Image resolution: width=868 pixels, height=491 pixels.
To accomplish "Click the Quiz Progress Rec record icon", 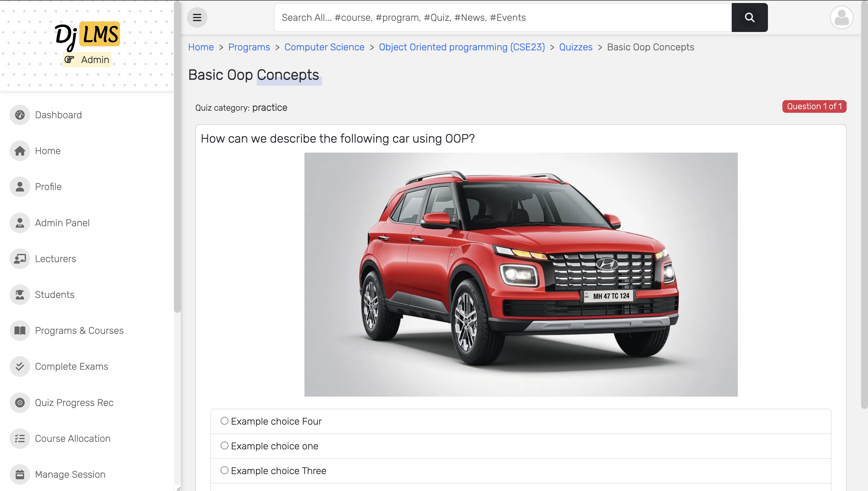I will click(x=20, y=403).
